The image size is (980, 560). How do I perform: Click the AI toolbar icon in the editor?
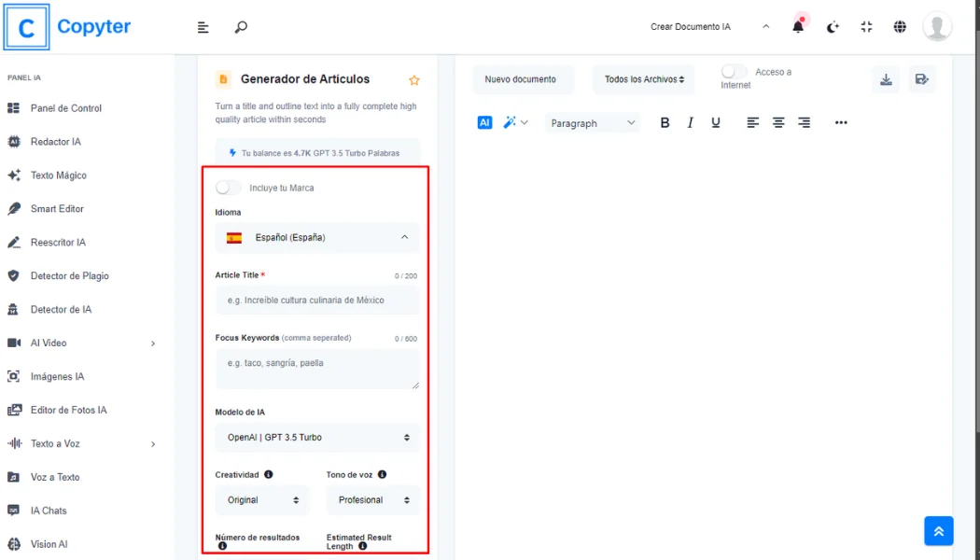(483, 122)
